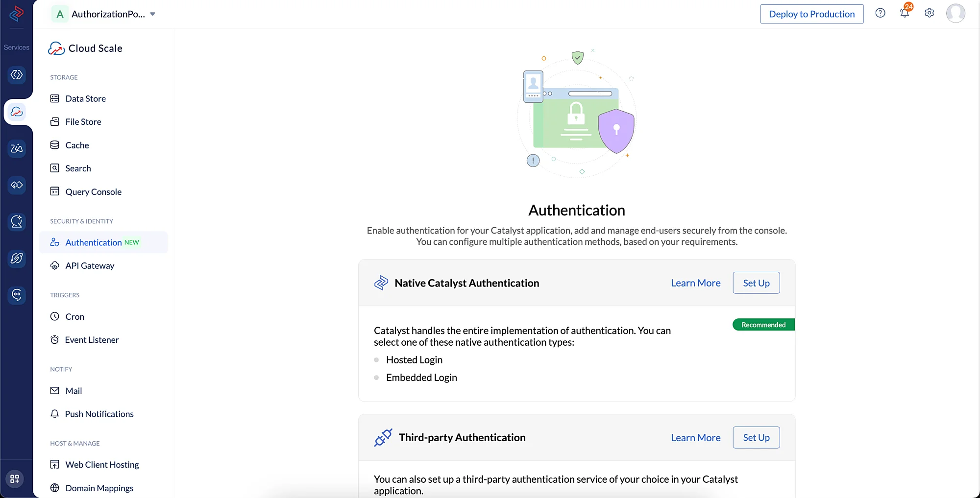
Task: Select Push Notifications menu item
Action: (x=99, y=414)
